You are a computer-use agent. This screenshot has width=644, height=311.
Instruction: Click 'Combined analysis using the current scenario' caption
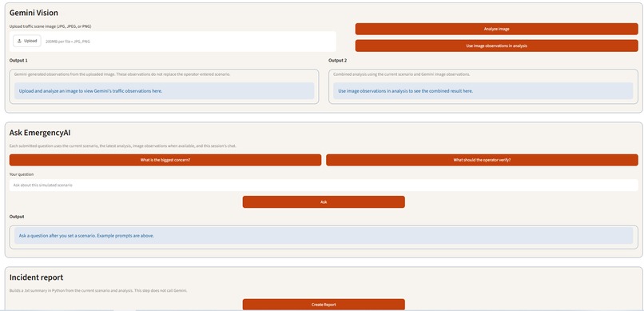click(x=402, y=74)
